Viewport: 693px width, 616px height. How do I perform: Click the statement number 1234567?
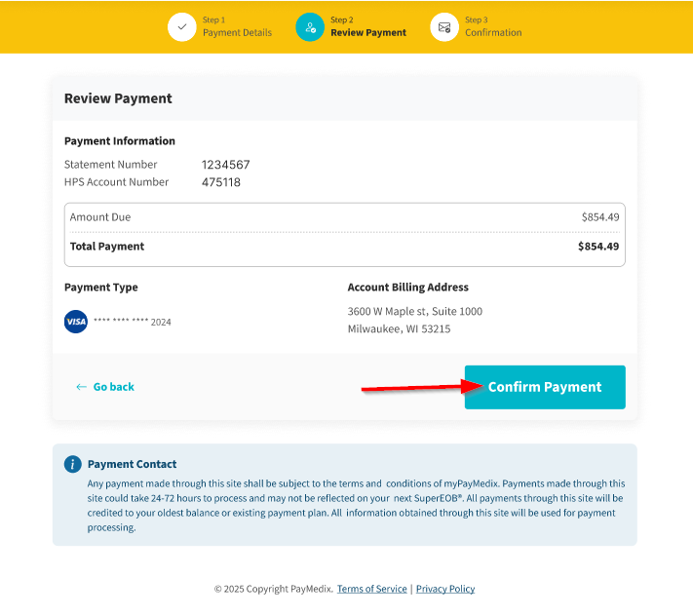coord(226,165)
